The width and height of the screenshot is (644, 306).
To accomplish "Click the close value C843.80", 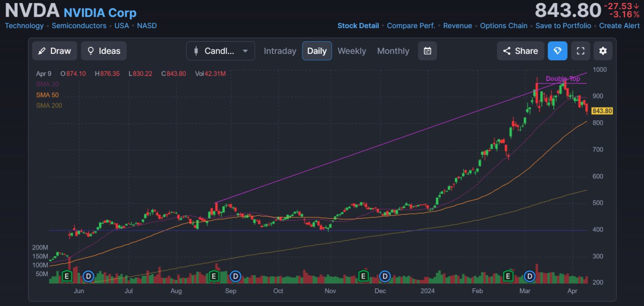I will [174, 73].
